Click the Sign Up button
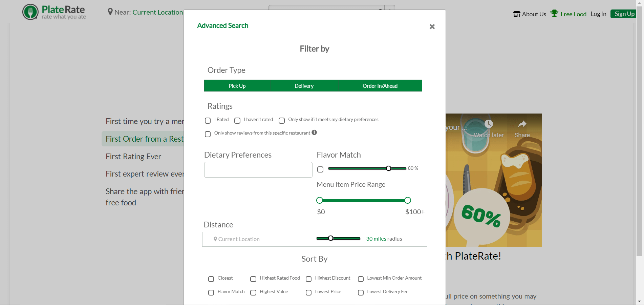The image size is (644, 305). point(624,14)
